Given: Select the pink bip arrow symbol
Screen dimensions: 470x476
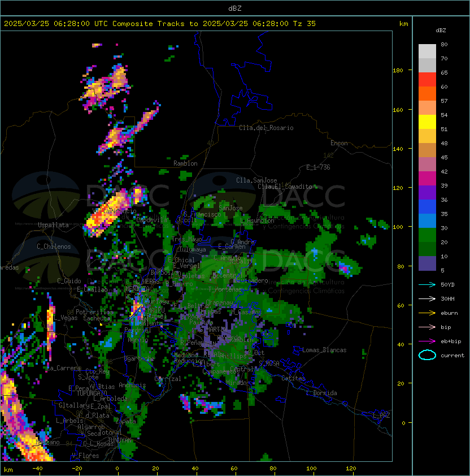Looking at the screenshot, I should tap(427, 327).
